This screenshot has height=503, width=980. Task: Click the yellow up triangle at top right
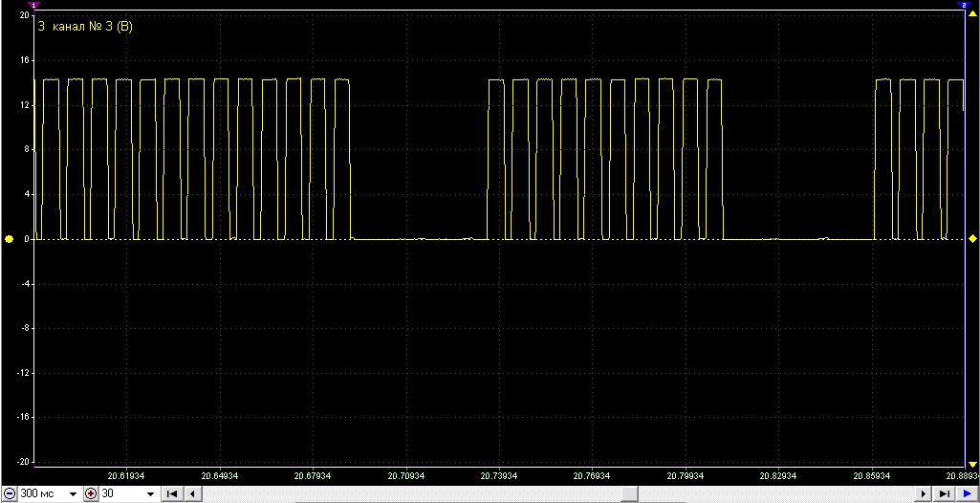coord(972,13)
